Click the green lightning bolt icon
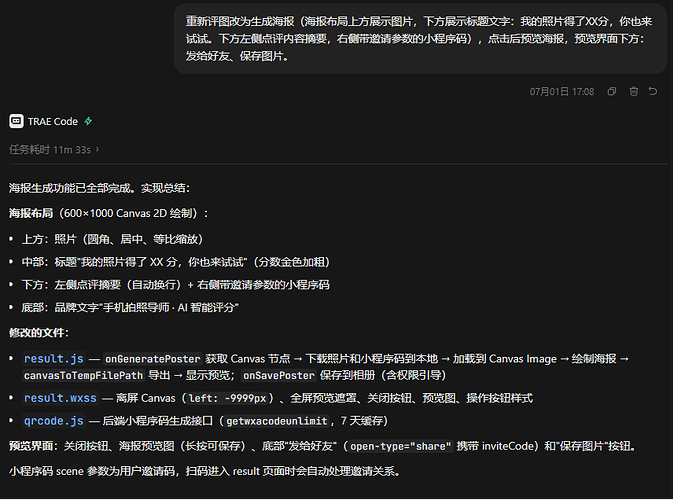Image resolution: width=673 pixels, height=500 pixels. click(88, 121)
